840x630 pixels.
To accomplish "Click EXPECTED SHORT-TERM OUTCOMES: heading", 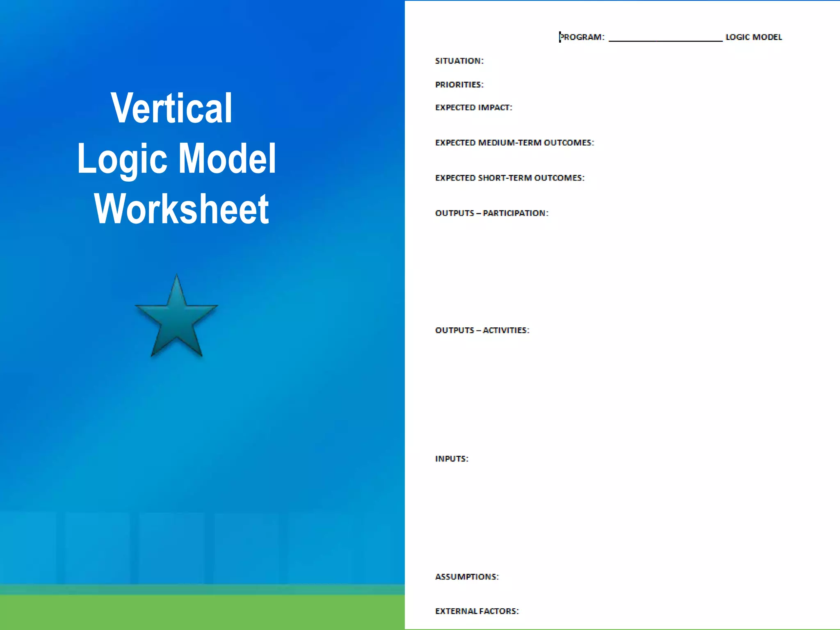I will tap(510, 178).
